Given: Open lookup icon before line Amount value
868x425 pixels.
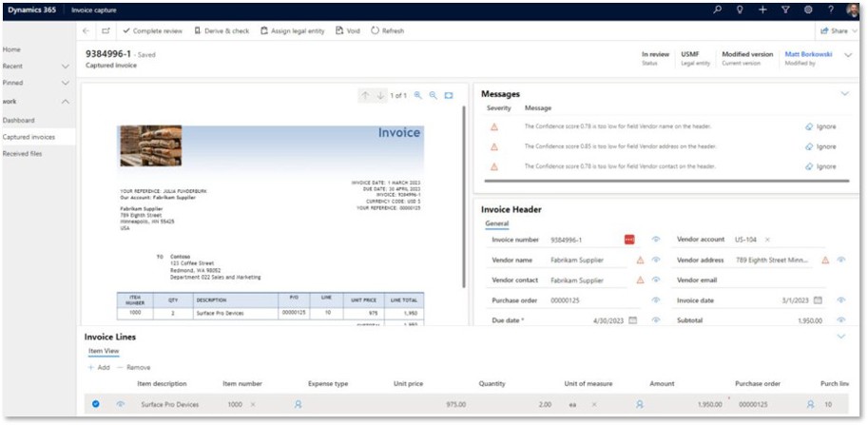Looking at the screenshot, I should [x=640, y=404].
